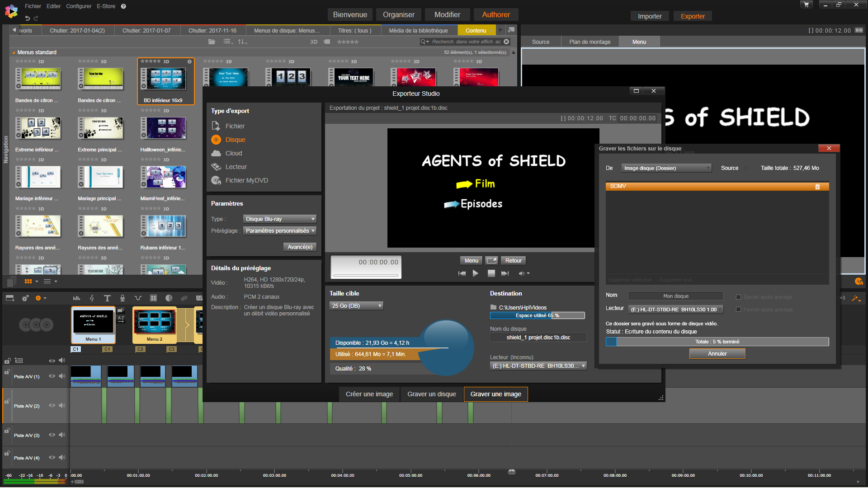Open the multi-camera grid icon
The image size is (868, 488).
[x=153, y=298]
